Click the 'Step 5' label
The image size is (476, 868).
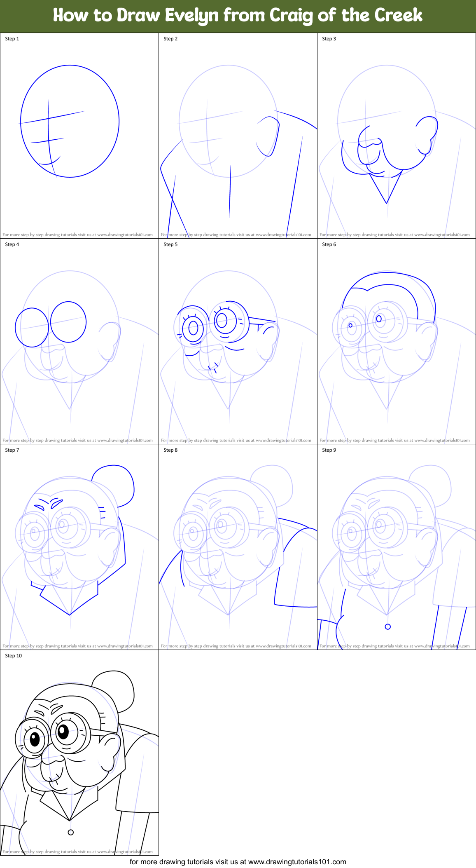170,244
